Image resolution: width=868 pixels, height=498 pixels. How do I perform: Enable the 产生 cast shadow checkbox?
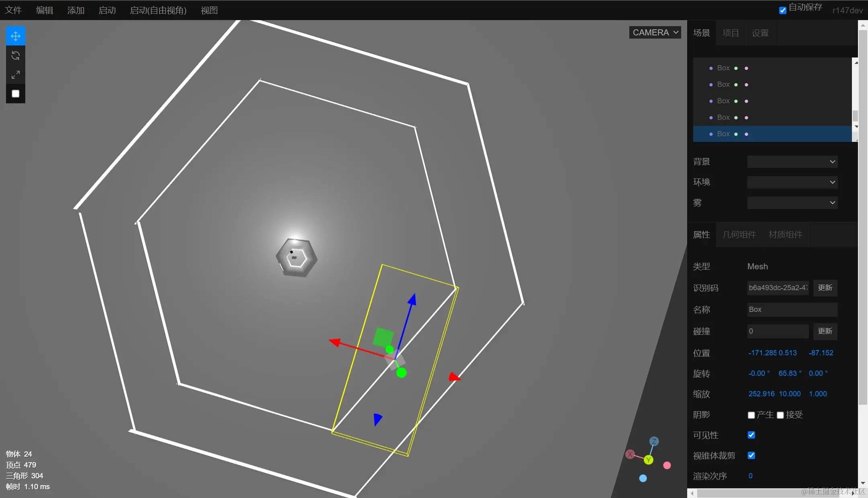[x=751, y=415]
